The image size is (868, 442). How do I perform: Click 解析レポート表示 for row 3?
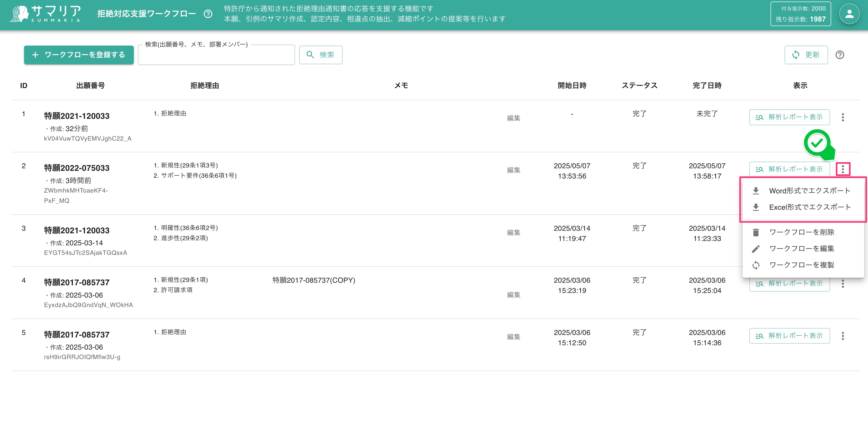(789, 233)
